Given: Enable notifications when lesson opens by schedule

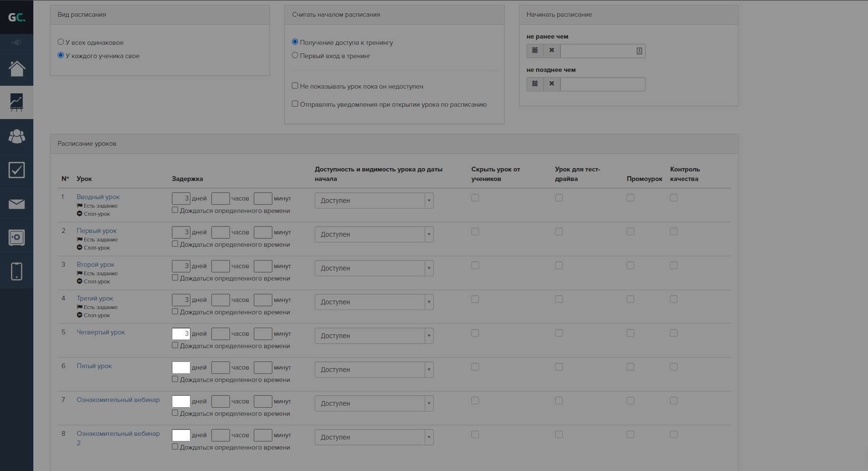Looking at the screenshot, I should pyautogui.click(x=295, y=104).
